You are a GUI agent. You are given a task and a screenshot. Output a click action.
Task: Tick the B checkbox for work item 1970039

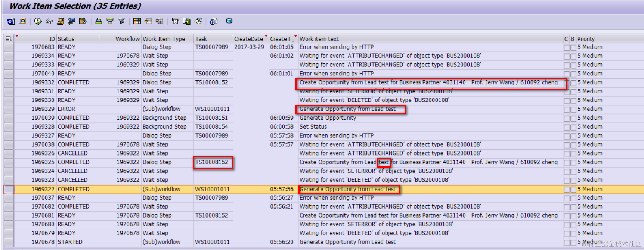click(573, 119)
